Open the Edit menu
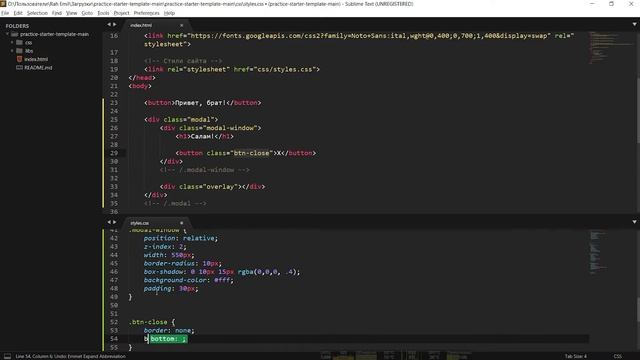 [18, 13]
